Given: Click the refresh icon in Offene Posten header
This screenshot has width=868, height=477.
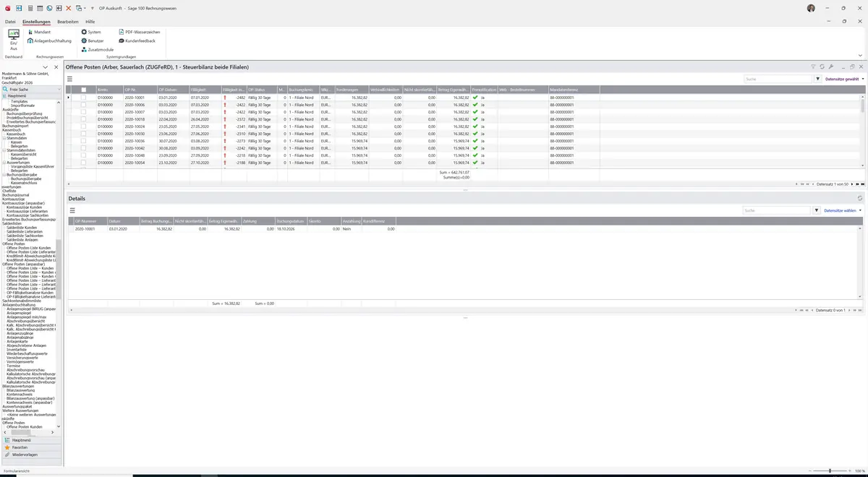Looking at the screenshot, I should pos(822,66).
